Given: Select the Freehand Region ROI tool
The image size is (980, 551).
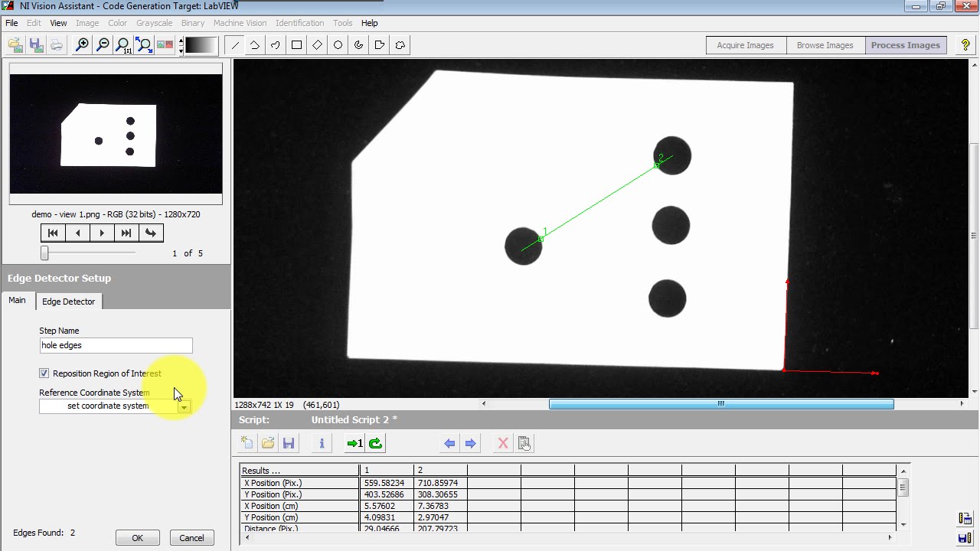Looking at the screenshot, I should click(400, 45).
